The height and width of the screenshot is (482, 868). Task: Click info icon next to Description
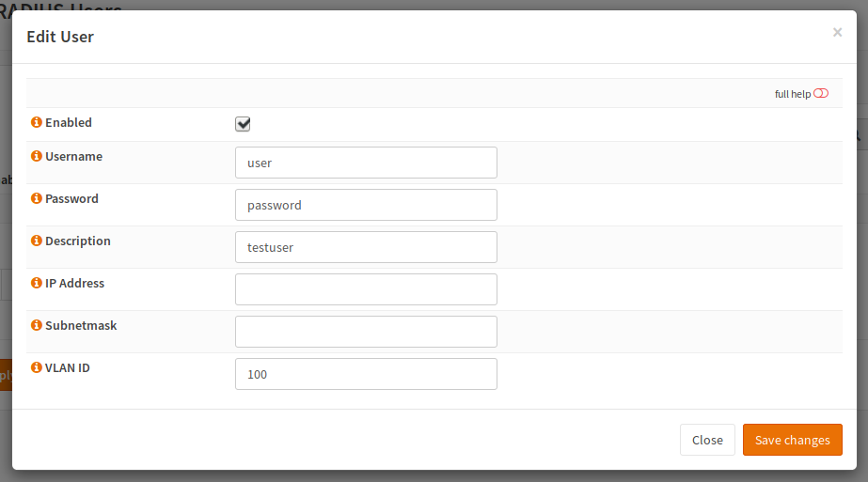(x=37, y=241)
